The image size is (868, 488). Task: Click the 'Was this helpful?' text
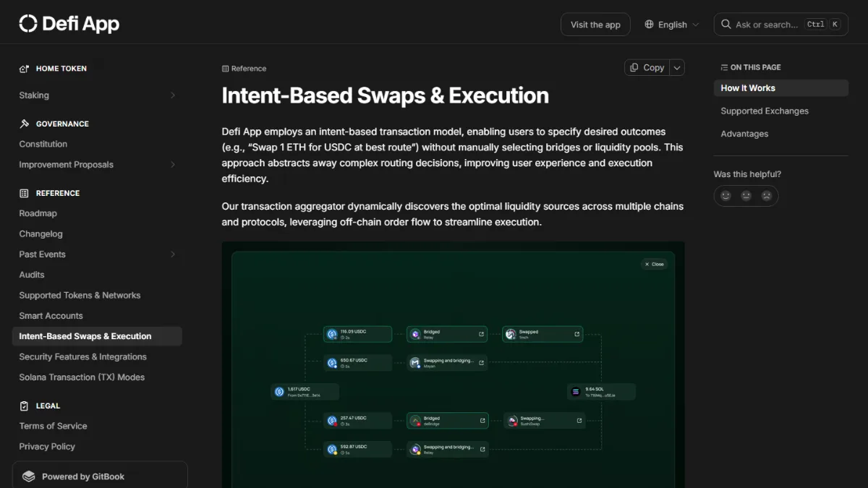tap(747, 174)
